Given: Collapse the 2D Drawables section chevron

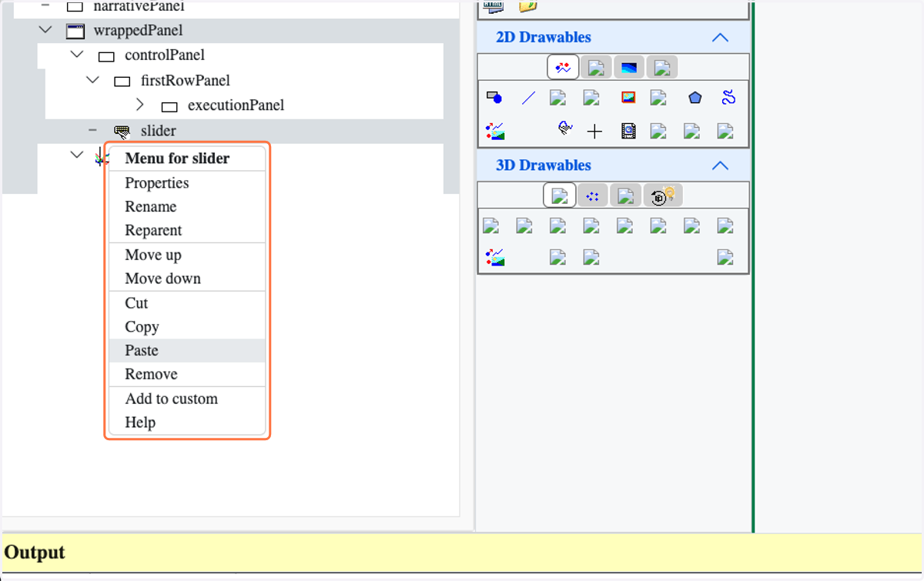Looking at the screenshot, I should tap(720, 37).
